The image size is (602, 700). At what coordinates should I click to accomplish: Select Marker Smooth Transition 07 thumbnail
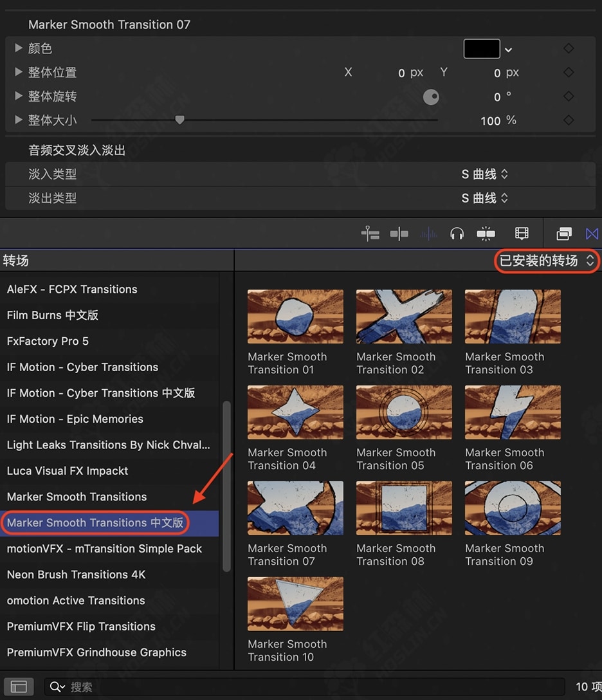pos(295,508)
